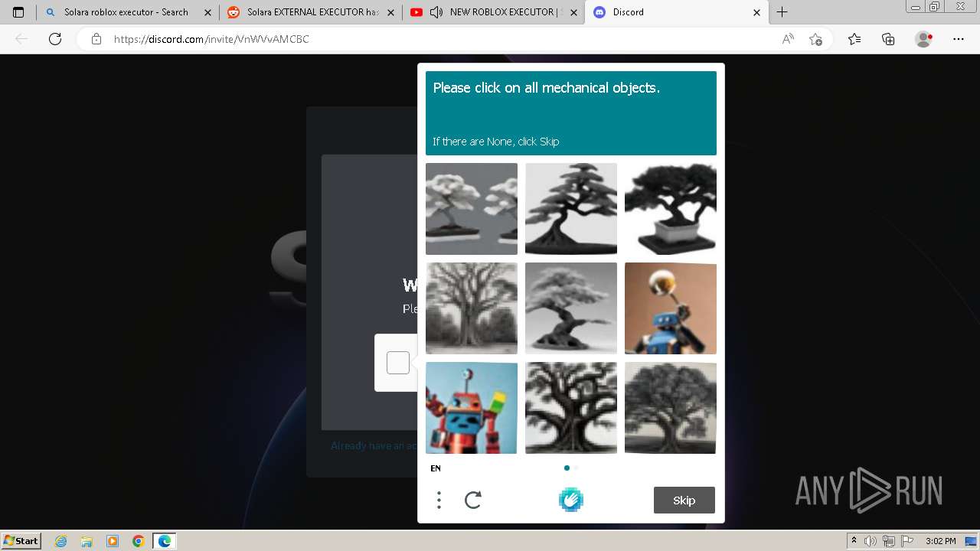Open captcha options three-dot menu
Viewport: 980px width, 551px height.
pos(439,500)
